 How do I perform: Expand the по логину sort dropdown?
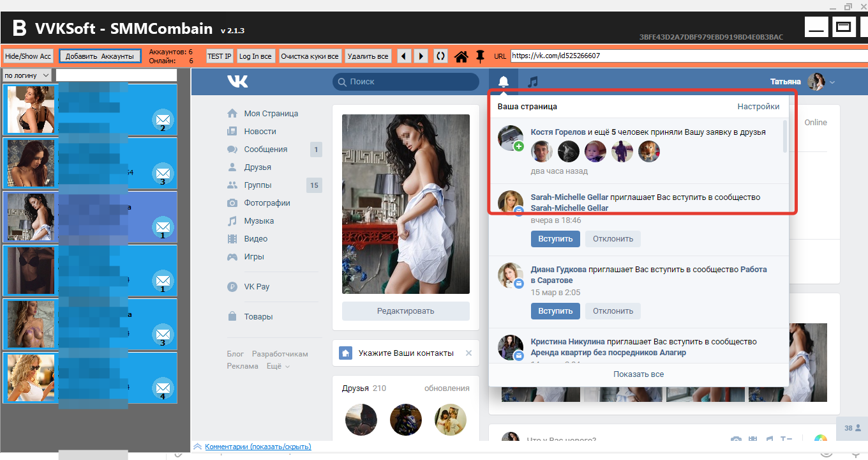(x=27, y=75)
